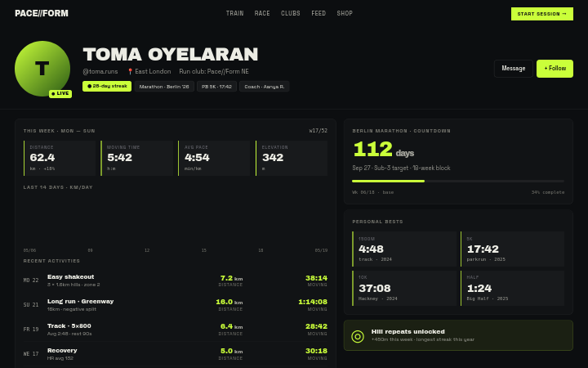This screenshot has height=368, width=588.
Task: Open the Shop nav item
Action: [345, 14]
